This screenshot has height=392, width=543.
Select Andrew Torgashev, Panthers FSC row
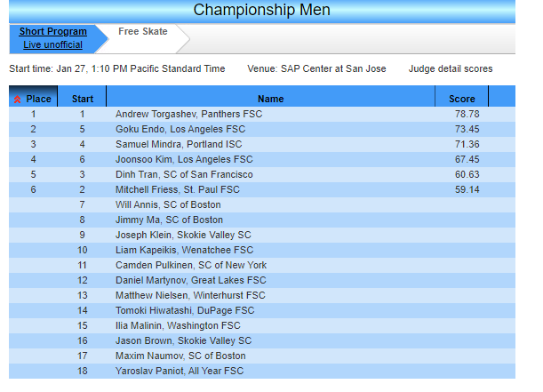[188, 114]
